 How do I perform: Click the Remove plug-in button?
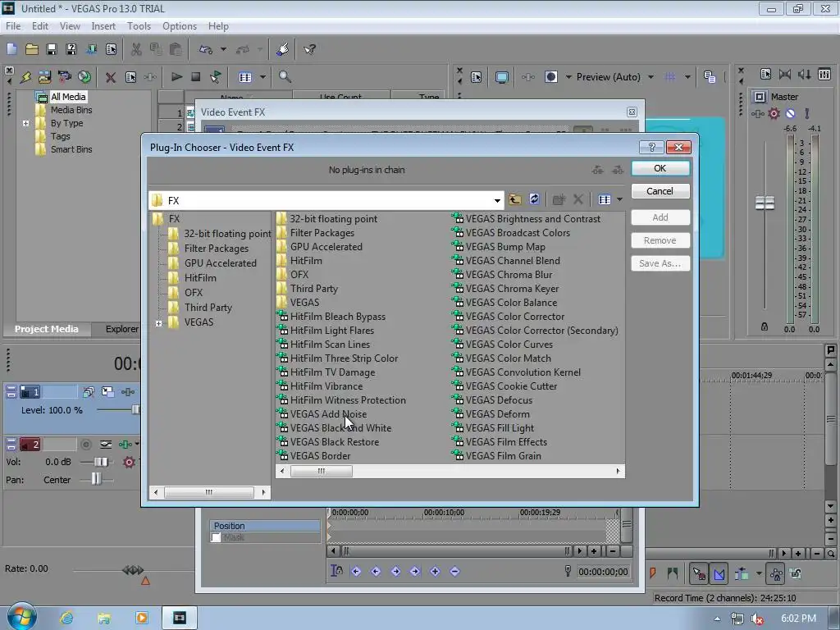pos(660,240)
